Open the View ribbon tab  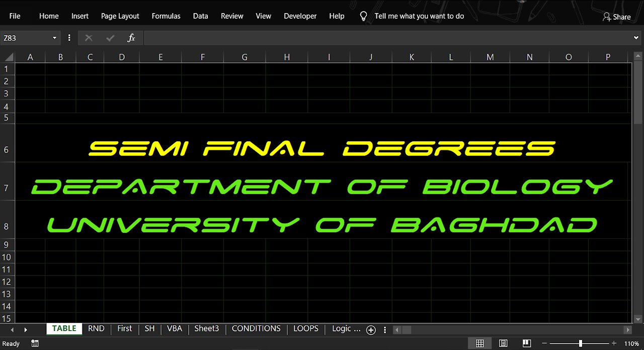coord(264,16)
